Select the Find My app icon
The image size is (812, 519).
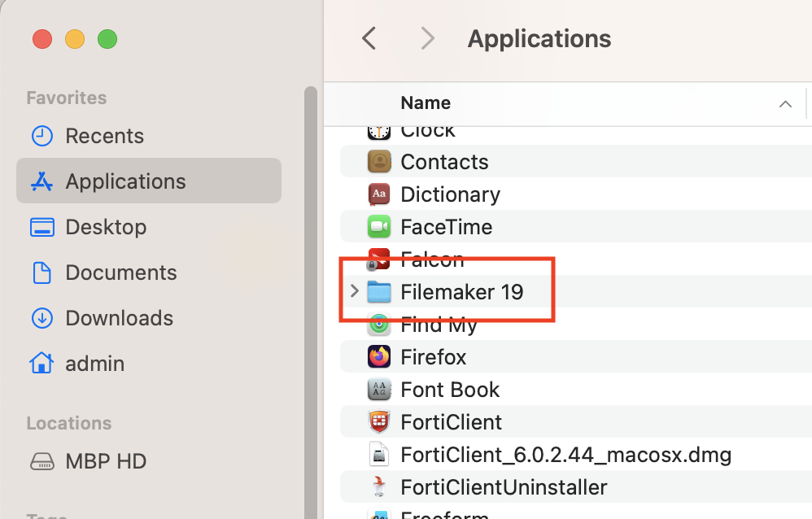379,325
